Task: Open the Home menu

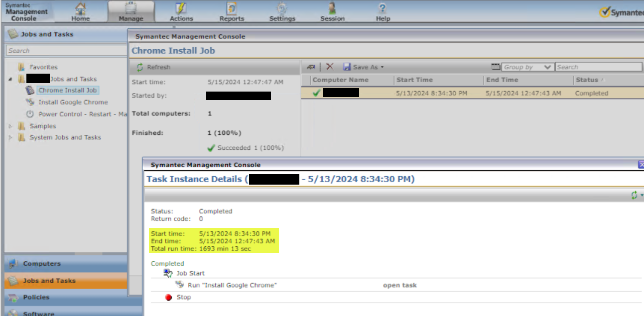Action: pos(80,11)
